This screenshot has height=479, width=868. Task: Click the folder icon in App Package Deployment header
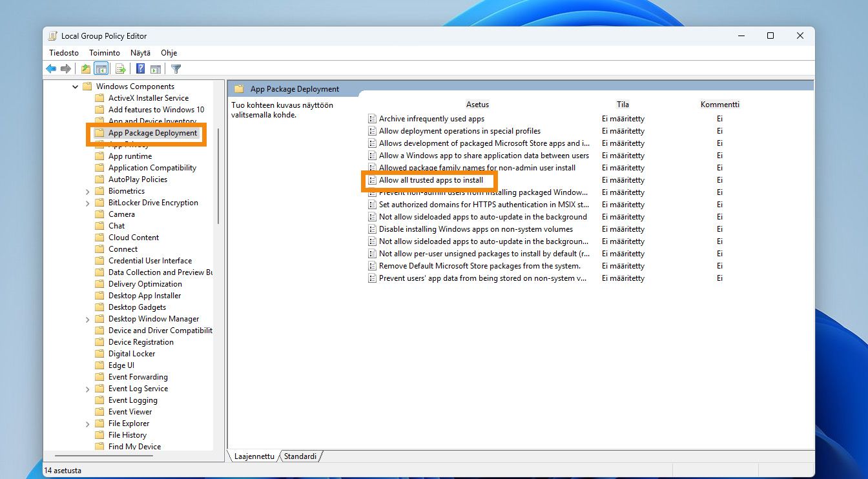click(239, 89)
